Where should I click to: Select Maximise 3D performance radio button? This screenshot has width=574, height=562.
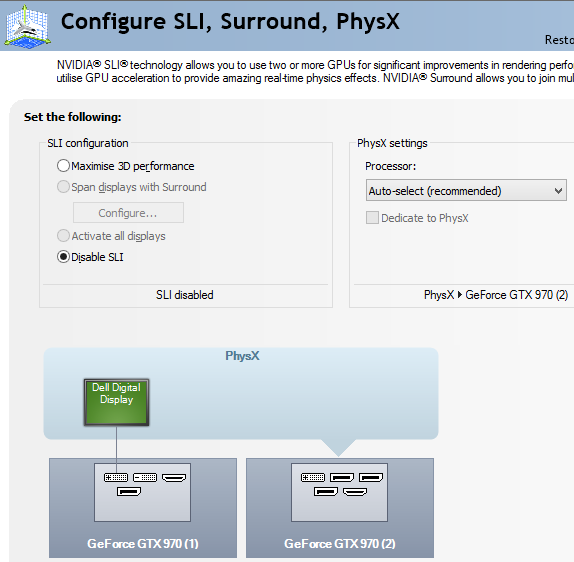(63, 165)
